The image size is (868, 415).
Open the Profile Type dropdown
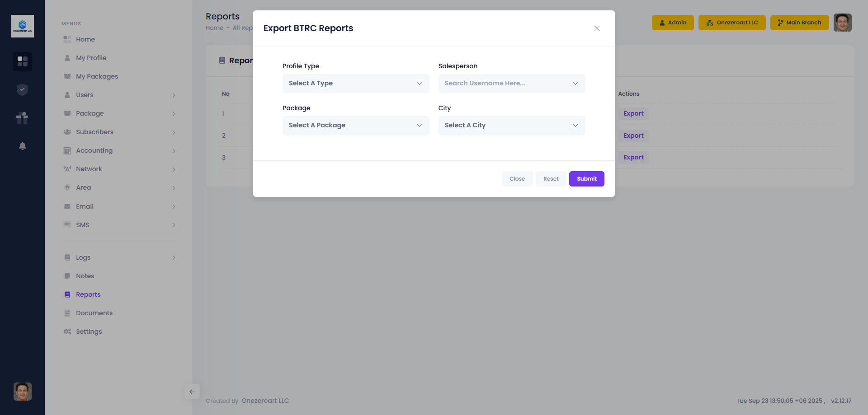coord(355,84)
